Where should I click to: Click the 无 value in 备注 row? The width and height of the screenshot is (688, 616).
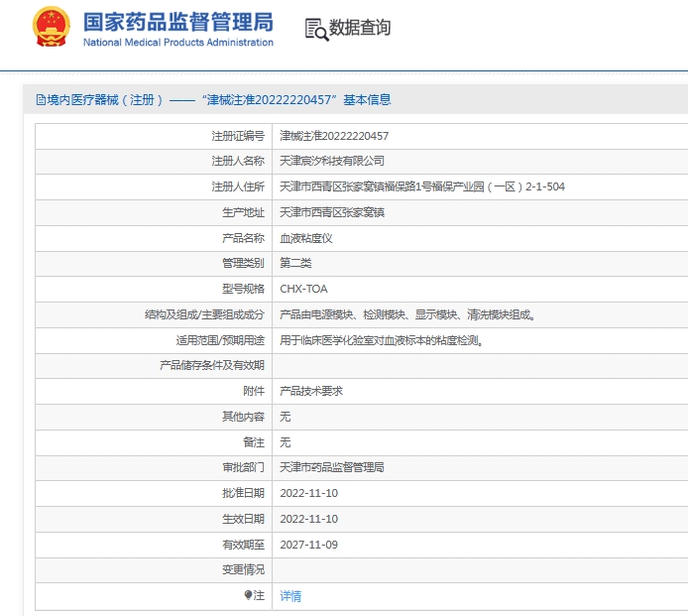tap(286, 442)
